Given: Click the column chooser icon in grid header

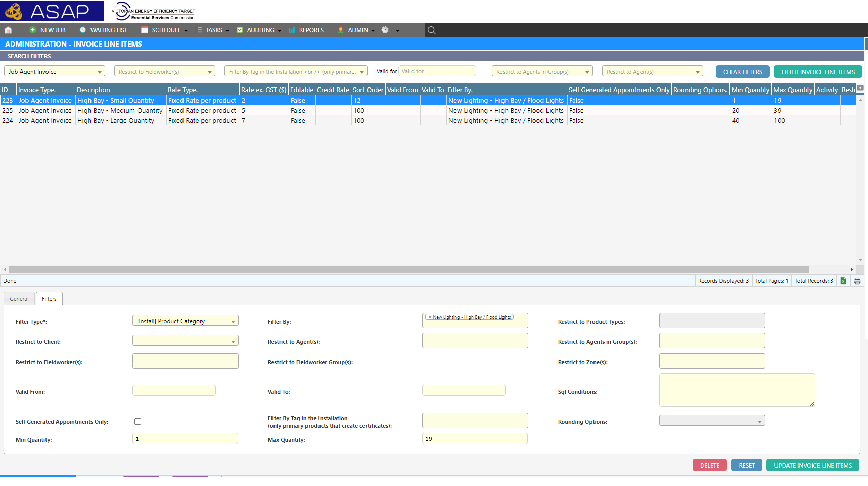Looking at the screenshot, I should pos(860,88).
